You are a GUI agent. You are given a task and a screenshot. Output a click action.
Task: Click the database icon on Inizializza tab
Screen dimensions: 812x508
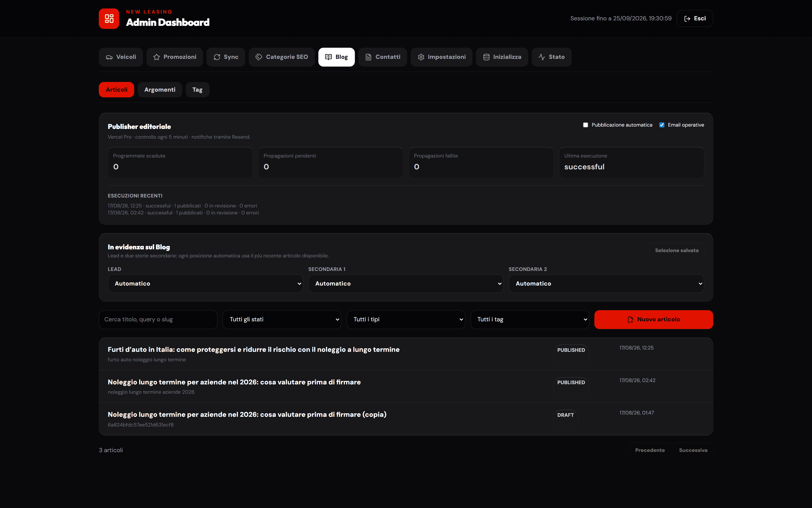(486, 57)
